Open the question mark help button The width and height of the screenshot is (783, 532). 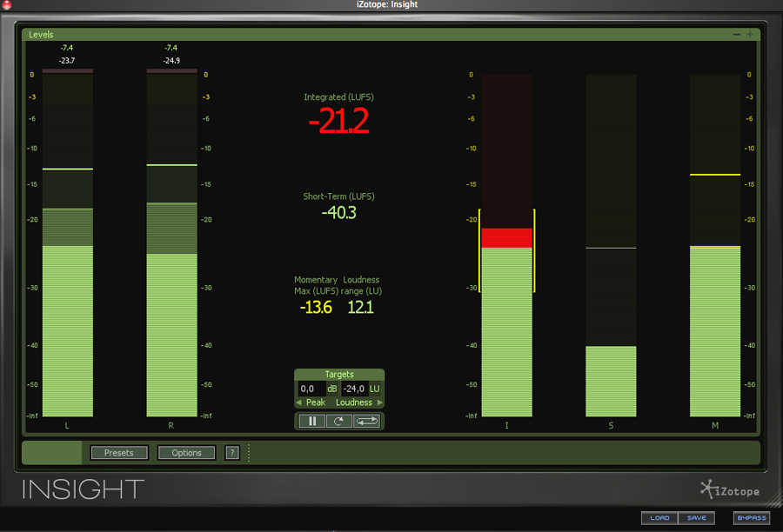click(x=232, y=453)
